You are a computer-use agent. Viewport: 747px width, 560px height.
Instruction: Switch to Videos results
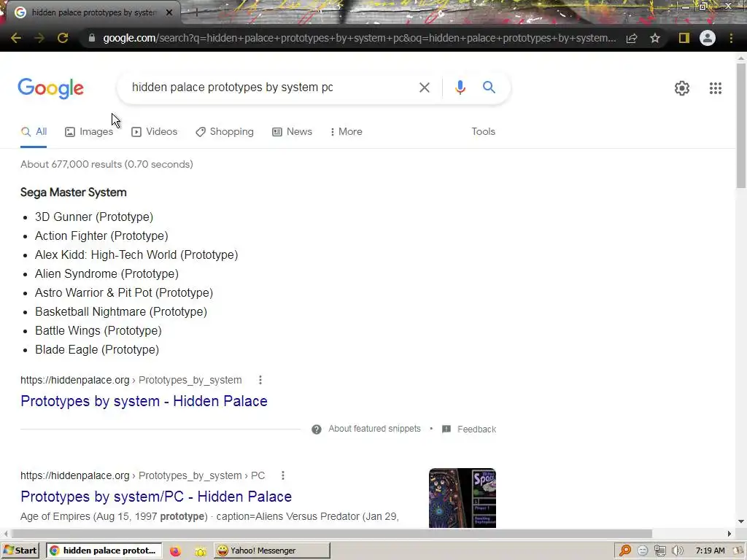tap(155, 132)
